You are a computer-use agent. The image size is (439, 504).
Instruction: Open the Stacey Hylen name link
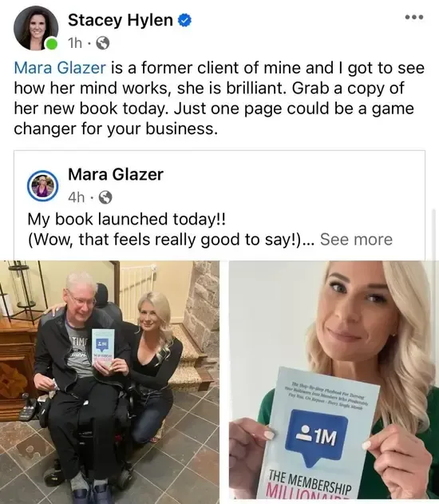pos(121,20)
